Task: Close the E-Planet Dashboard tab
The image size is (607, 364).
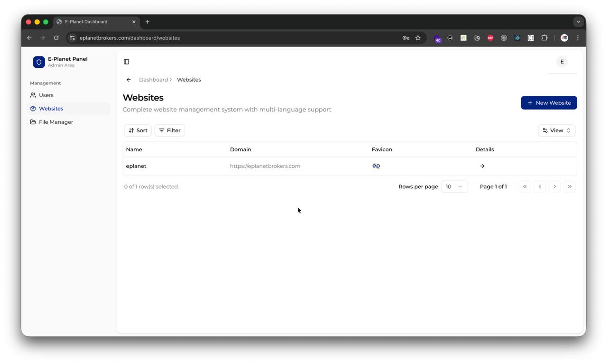Action: click(134, 22)
